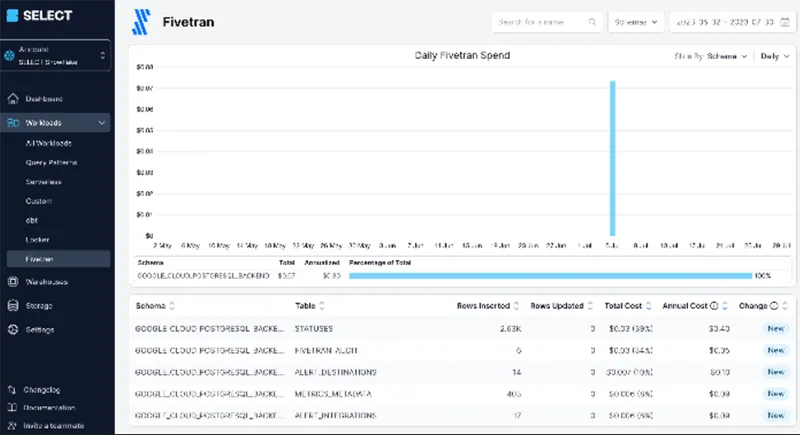Open All Workloads
The width and height of the screenshot is (800, 435).
(x=48, y=143)
